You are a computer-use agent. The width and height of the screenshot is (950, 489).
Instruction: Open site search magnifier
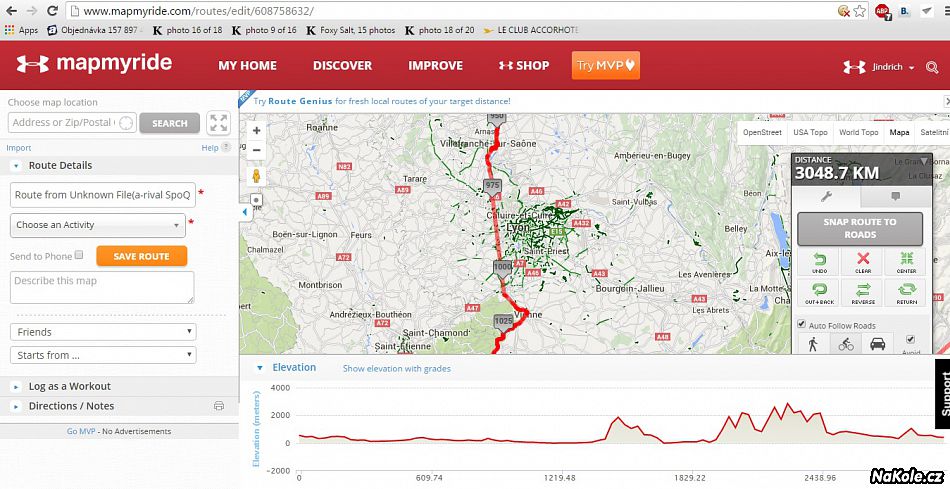pyautogui.click(x=932, y=67)
